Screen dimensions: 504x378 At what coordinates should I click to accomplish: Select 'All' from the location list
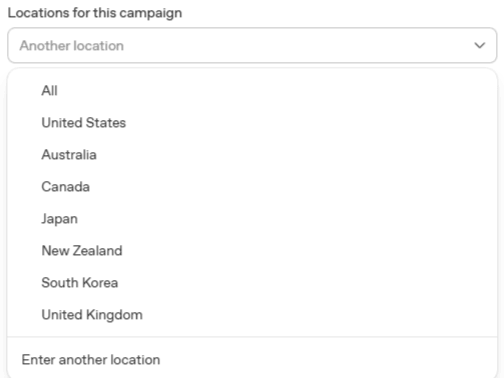252,91
